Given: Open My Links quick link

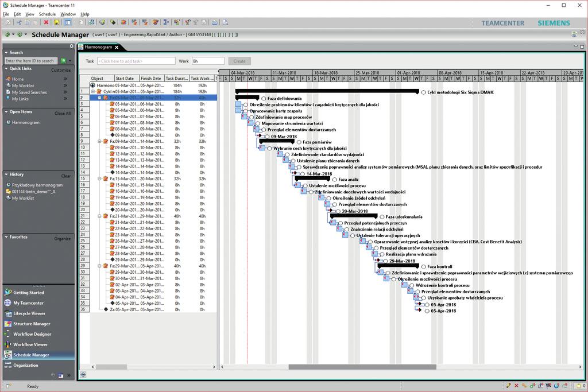Looking at the screenshot, I should [20, 99].
